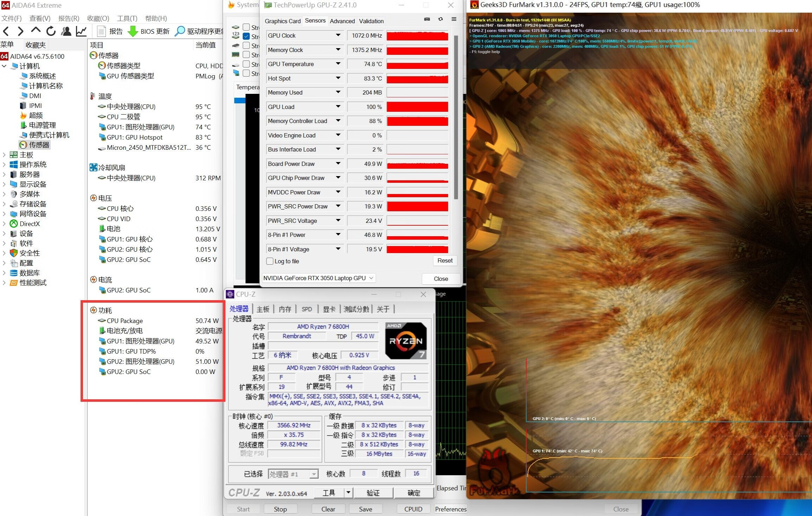Image resolution: width=812 pixels, height=516 pixels.
Task: Enable the Log to file checkbox in GPU-Z
Action: point(270,261)
